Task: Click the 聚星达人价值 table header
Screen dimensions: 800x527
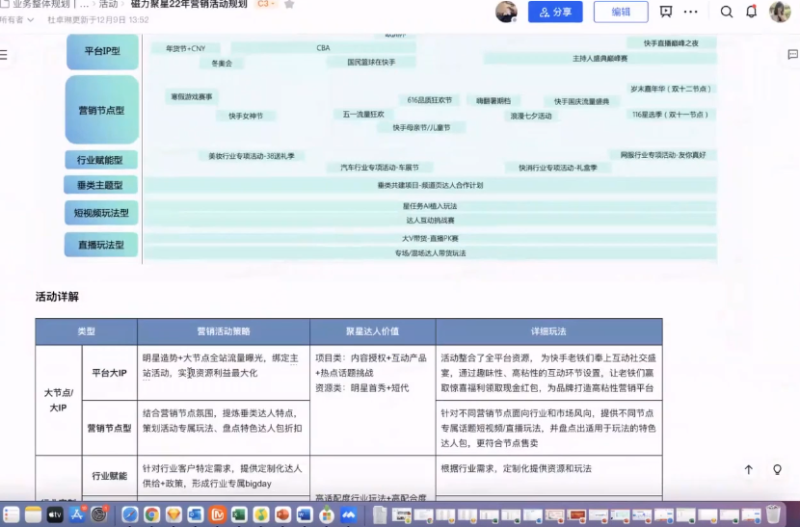Action: click(x=373, y=332)
